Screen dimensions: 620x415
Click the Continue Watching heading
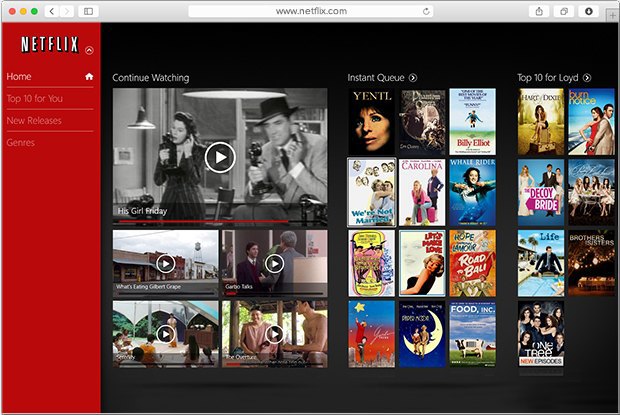point(151,78)
